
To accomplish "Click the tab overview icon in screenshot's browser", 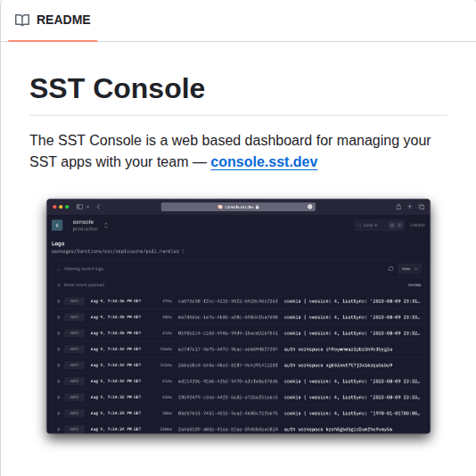I will [422, 207].
